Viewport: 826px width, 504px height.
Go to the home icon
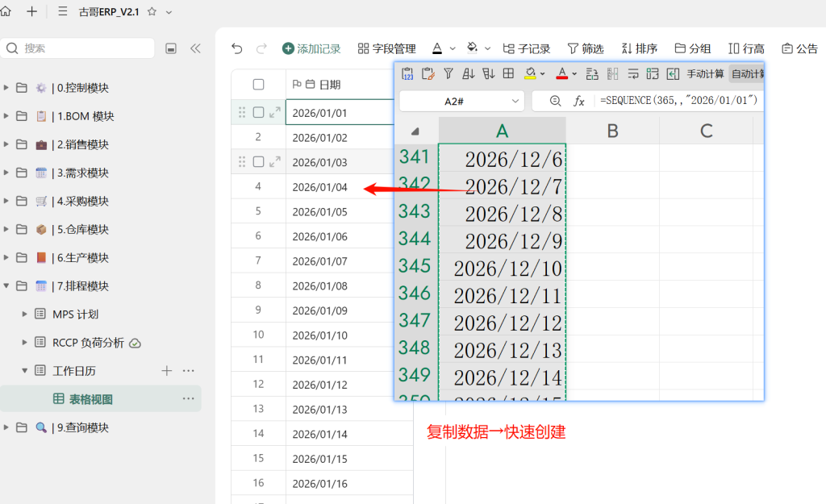pos(6,11)
